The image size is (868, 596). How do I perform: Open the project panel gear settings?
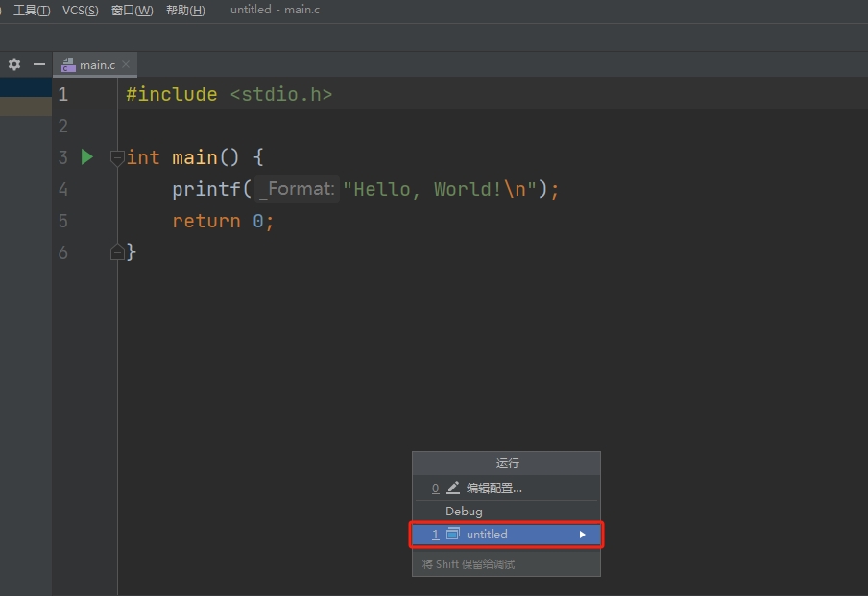click(14, 64)
